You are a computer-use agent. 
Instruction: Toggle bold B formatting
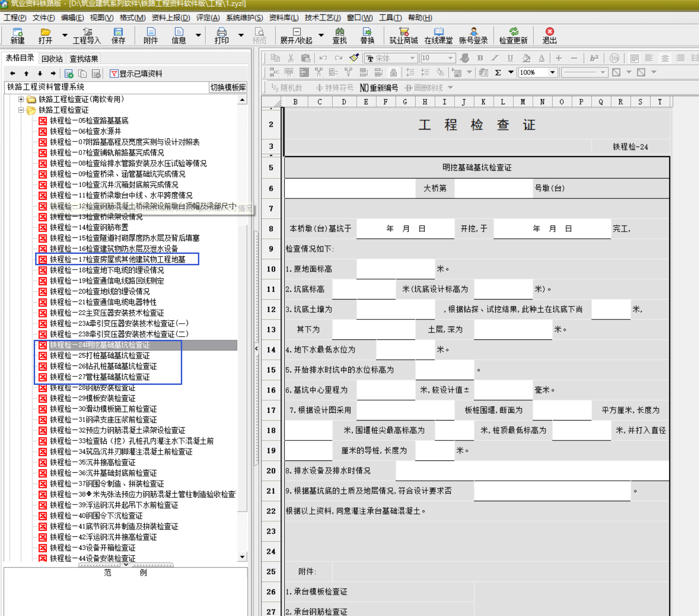pyautogui.click(x=480, y=58)
